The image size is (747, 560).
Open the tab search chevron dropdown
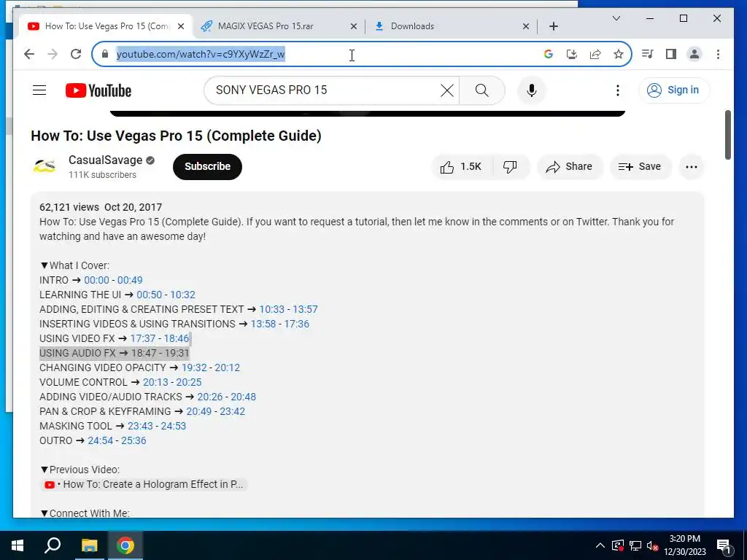(616, 18)
